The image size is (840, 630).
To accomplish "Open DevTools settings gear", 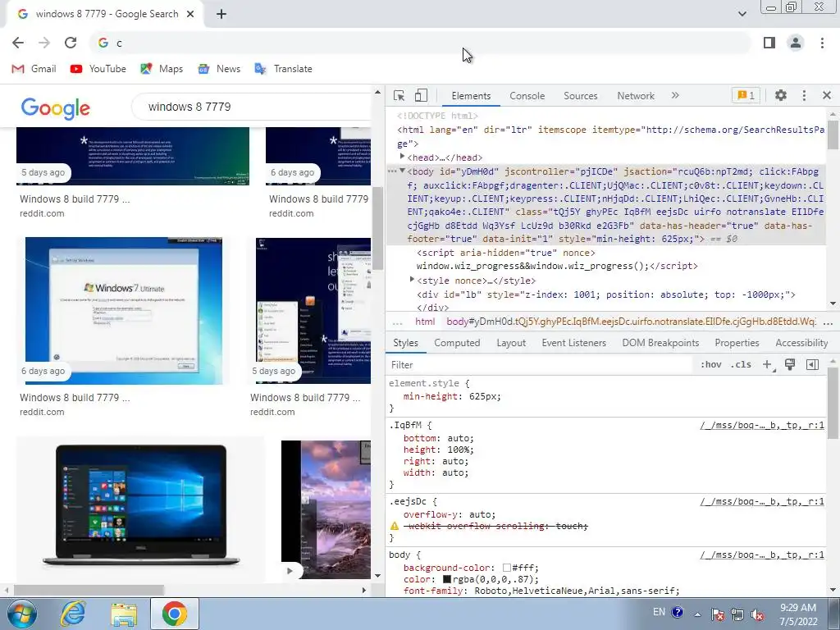I will click(x=781, y=95).
